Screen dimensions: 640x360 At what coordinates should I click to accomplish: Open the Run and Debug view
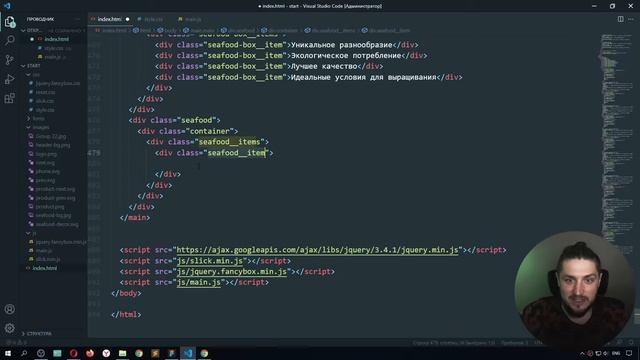click(x=10, y=79)
